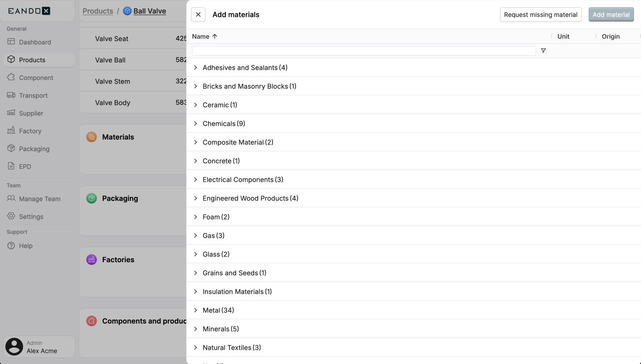Click the Ball Valve breadcrumb cube icon
The width and height of the screenshot is (641, 364).
point(128,11)
